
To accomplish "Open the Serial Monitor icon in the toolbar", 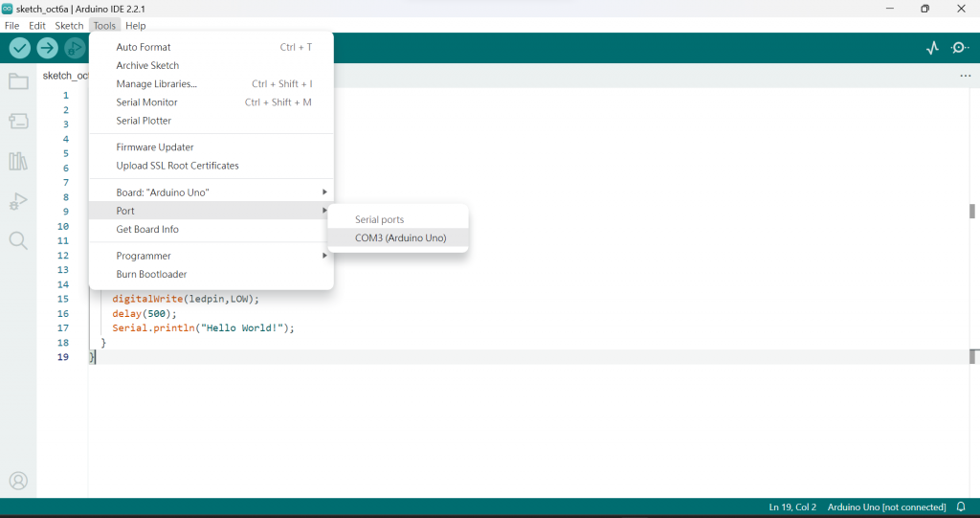I will (960, 48).
